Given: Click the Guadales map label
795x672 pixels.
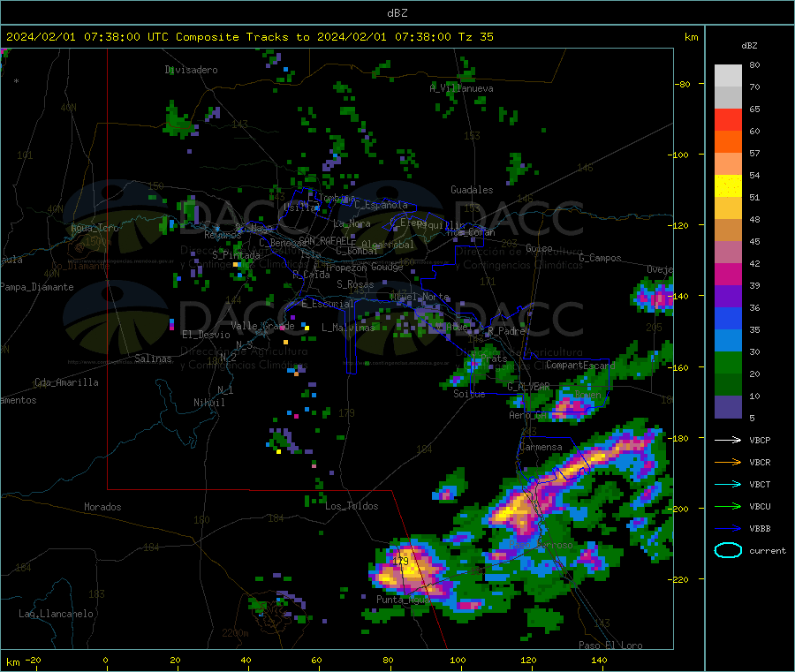Looking at the screenshot, I should pos(472,190).
